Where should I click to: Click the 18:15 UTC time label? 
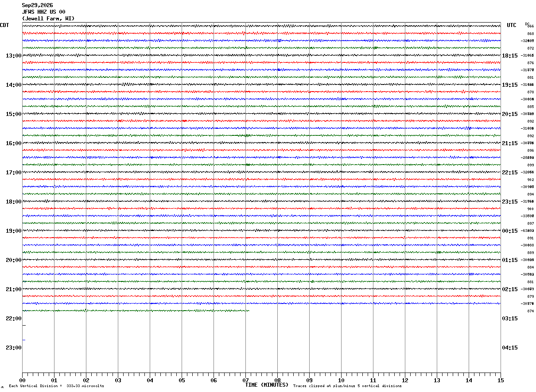point(509,56)
